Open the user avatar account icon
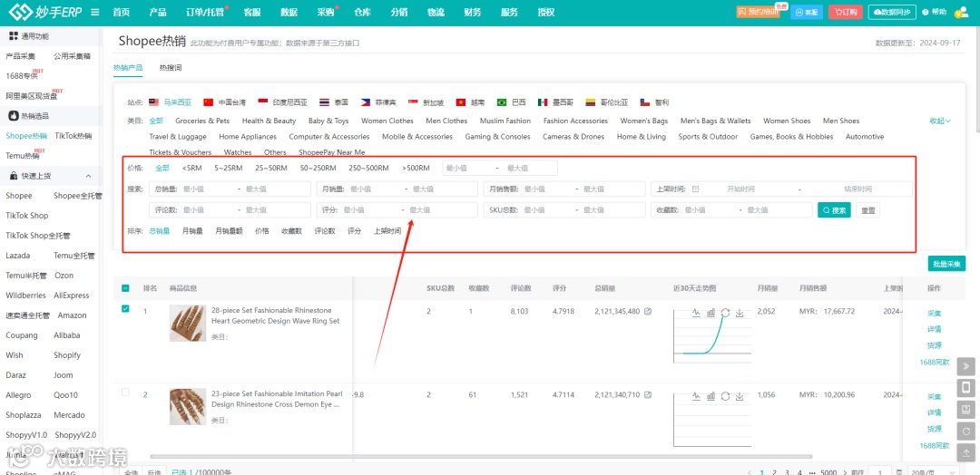The image size is (980, 475). (x=961, y=12)
